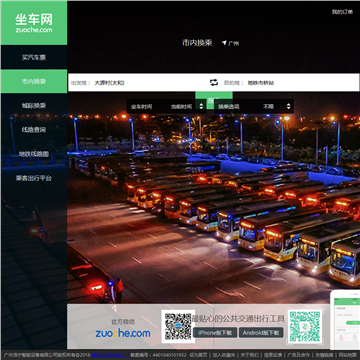Click the destination 目的地 input field
This screenshot has height=360, width=360.
pos(289,83)
